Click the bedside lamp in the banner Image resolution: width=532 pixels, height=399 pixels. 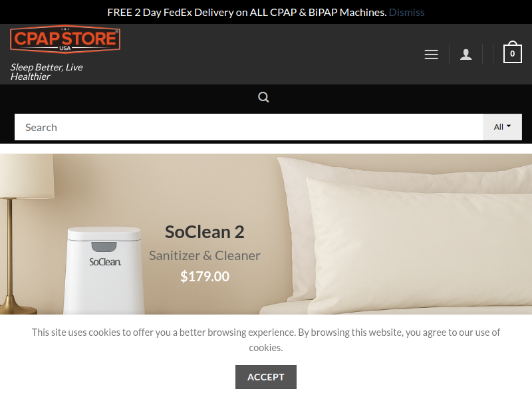pyautogui.click(x=24, y=234)
